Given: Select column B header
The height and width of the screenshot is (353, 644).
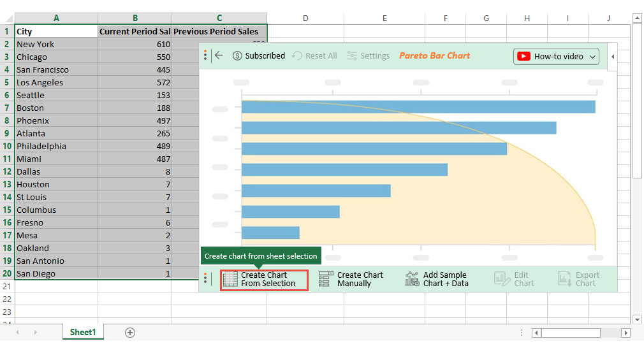Looking at the screenshot, I should [135, 18].
